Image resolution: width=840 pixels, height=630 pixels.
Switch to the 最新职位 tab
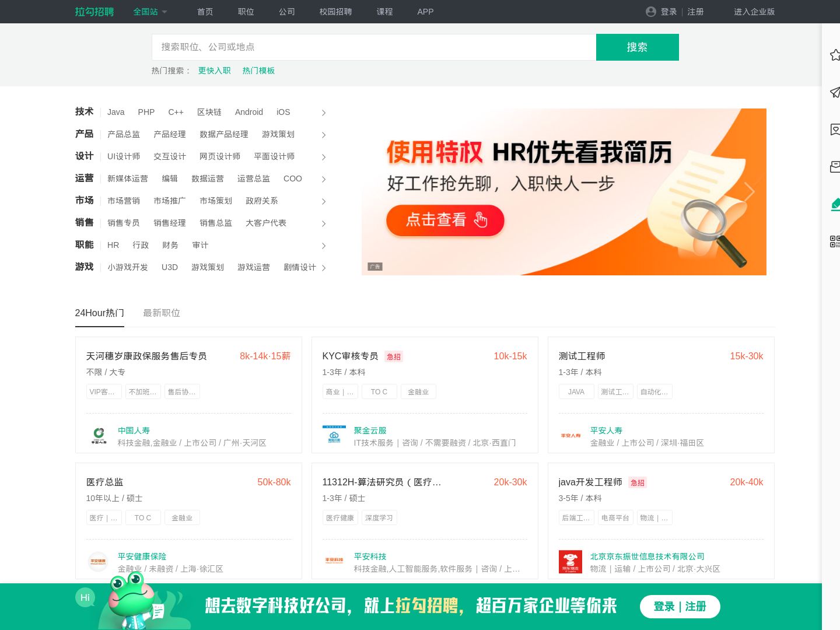coord(162,313)
